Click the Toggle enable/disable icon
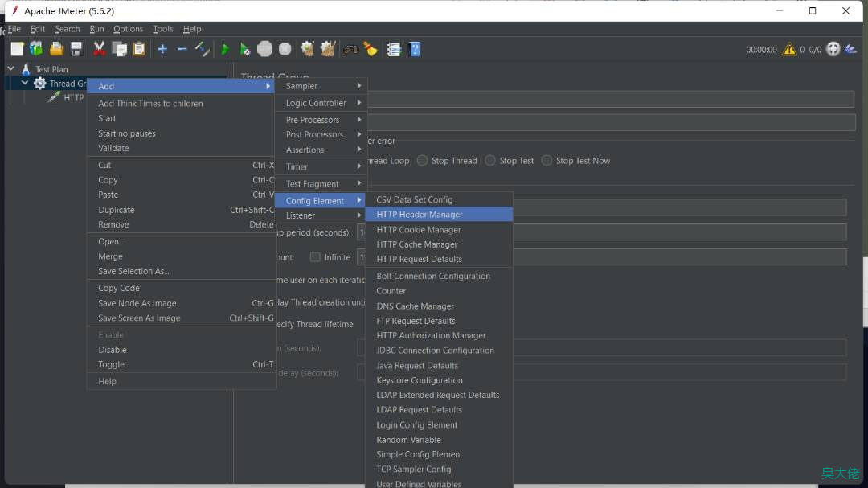 click(202, 49)
